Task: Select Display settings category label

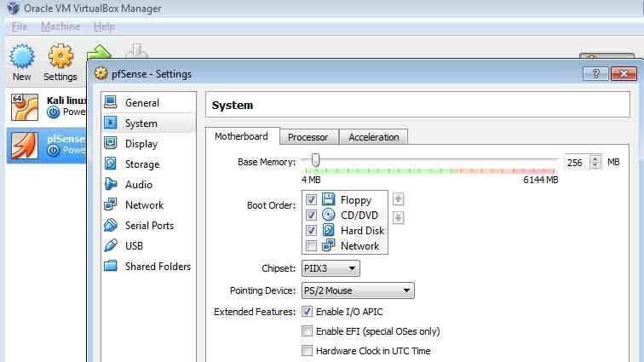Action: (141, 144)
